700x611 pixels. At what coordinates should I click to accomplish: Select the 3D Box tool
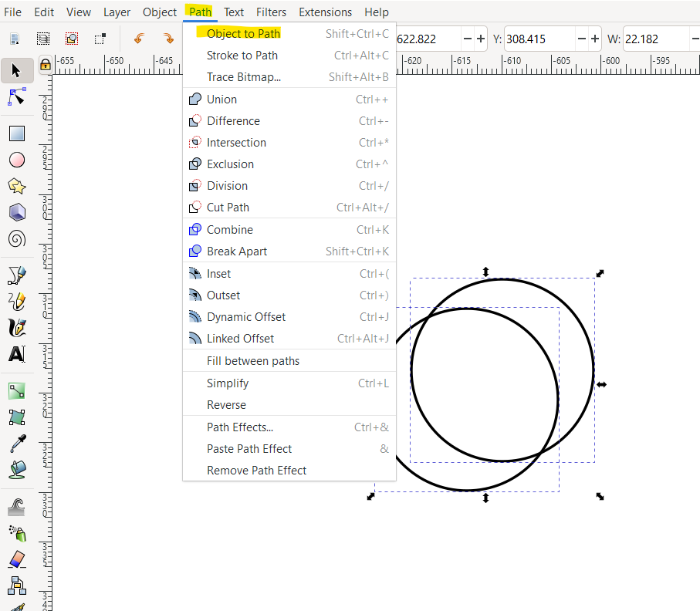[x=17, y=211]
